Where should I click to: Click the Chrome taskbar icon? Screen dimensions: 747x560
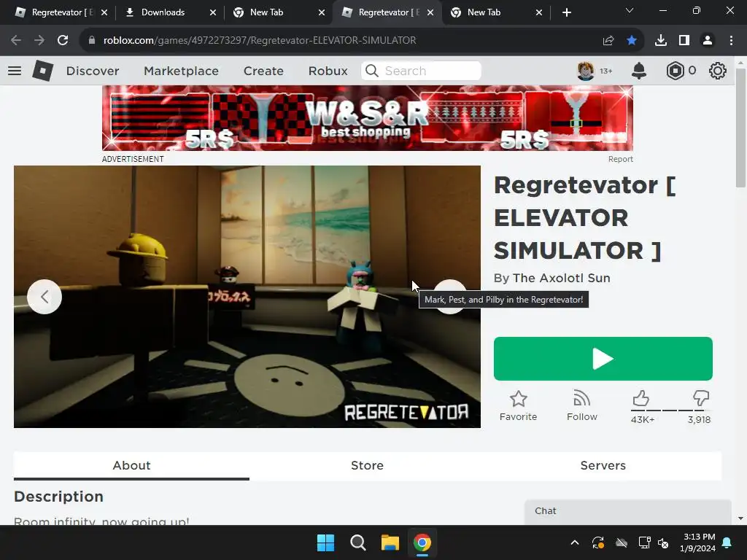pos(422,542)
